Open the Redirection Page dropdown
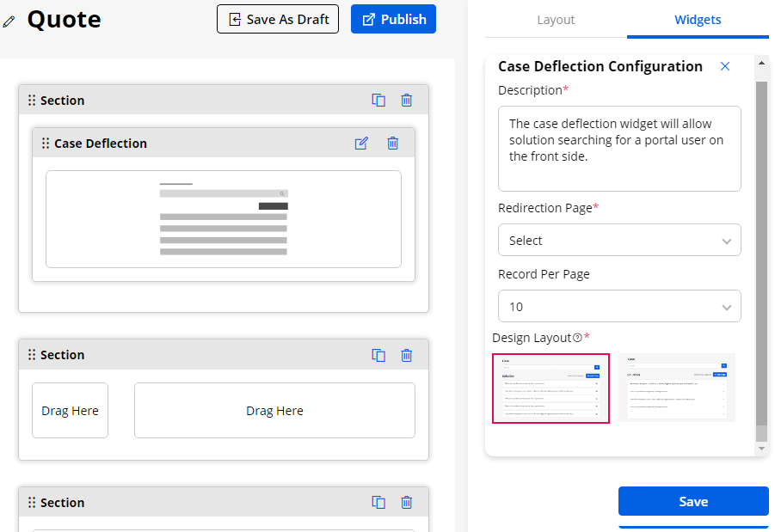Image resolution: width=775 pixels, height=532 pixels. tap(618, 241)
